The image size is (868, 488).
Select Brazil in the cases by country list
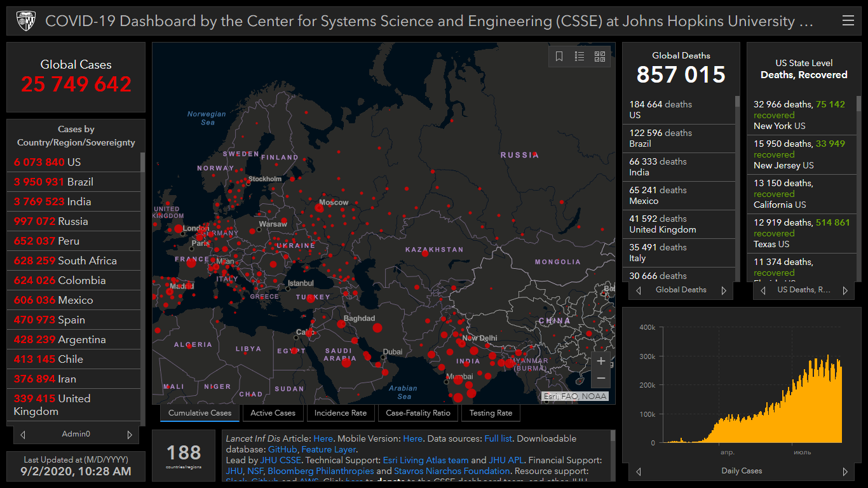click(x=79, y=182)
